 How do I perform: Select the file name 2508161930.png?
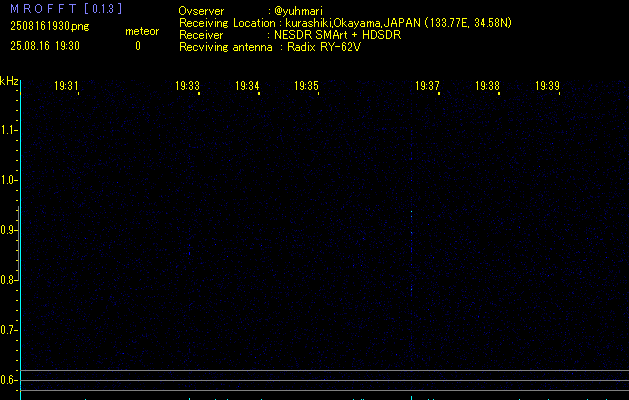[x=50, y=26]
